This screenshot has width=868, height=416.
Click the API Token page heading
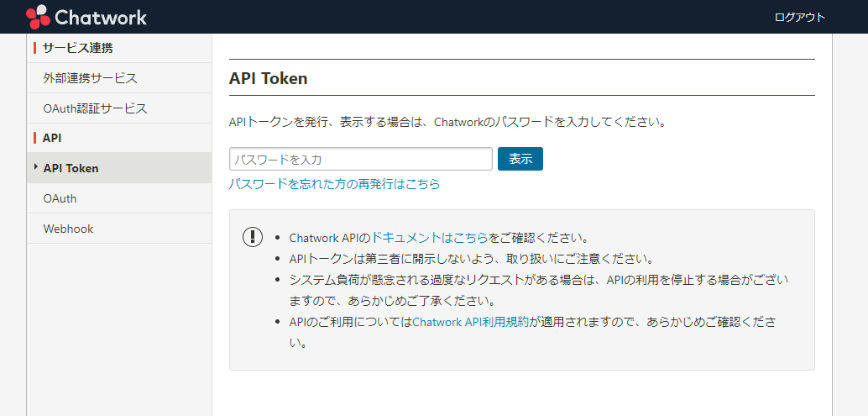tap(268, 79)
